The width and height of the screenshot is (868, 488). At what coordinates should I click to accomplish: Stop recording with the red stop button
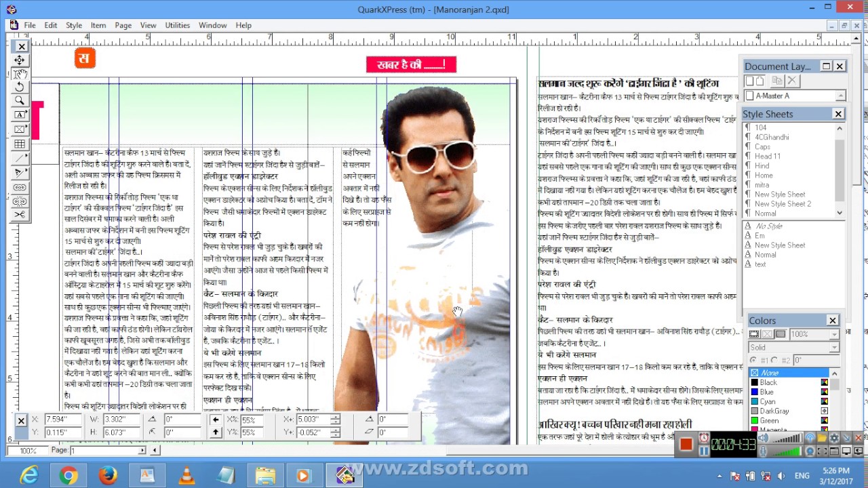686,445
